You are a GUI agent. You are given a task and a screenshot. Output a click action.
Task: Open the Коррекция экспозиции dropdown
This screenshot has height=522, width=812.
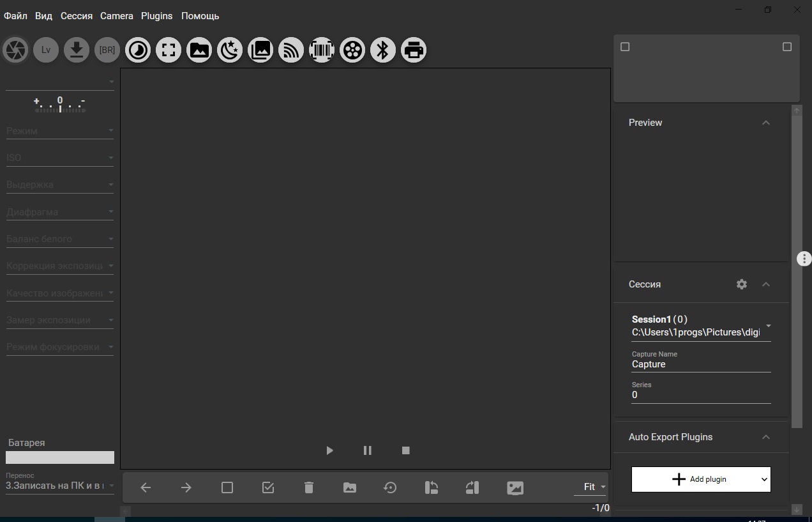click(x=60, y=266)
